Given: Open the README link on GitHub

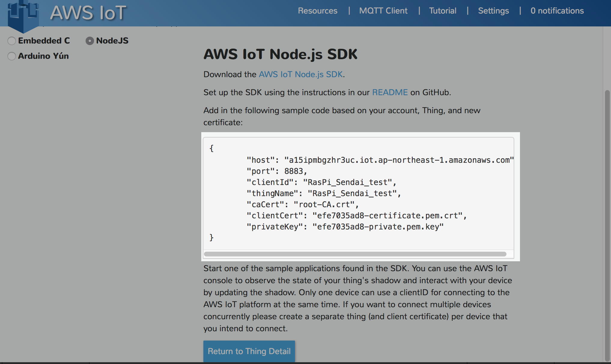Looking at the screenshot, I should point(390,93).
